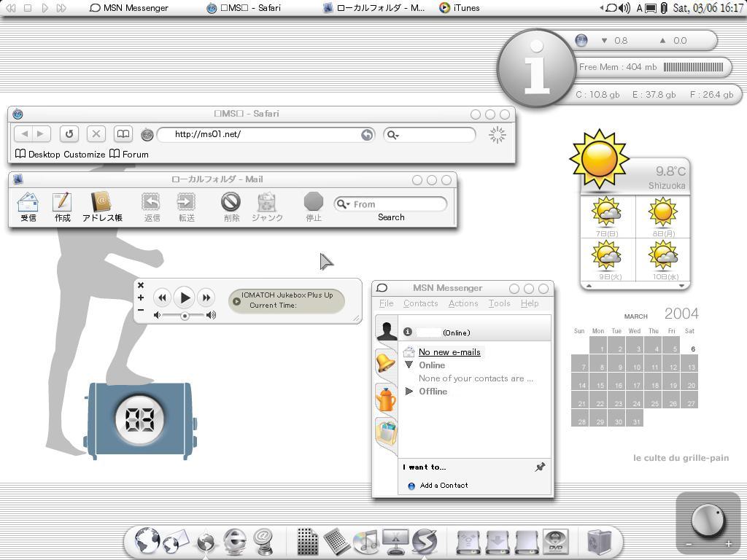Click the 受信 (receive) icon in Mail
Viewport: 747px width, 560px height.
pos(28,207)
